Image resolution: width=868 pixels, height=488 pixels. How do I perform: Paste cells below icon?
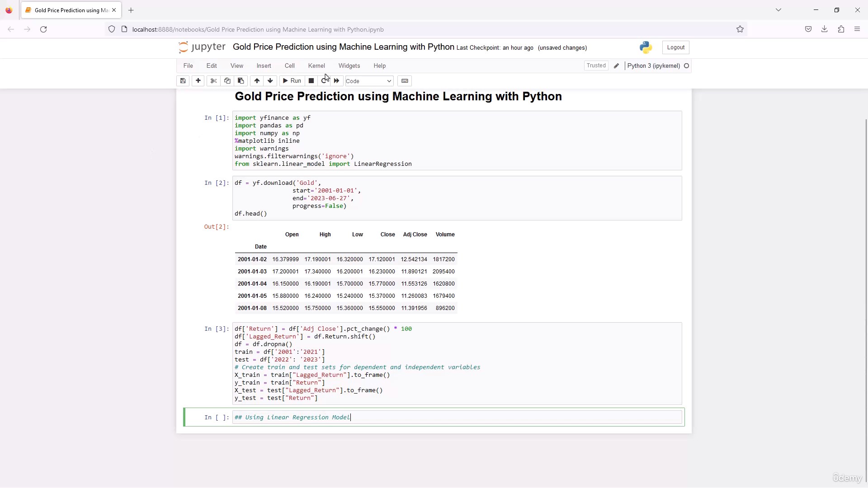tap(241, 81)
